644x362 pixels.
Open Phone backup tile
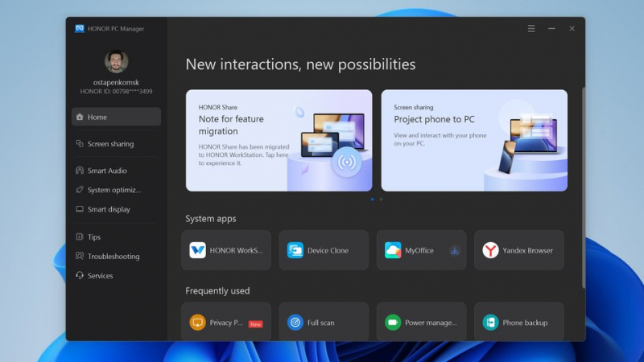click(519, 322)
